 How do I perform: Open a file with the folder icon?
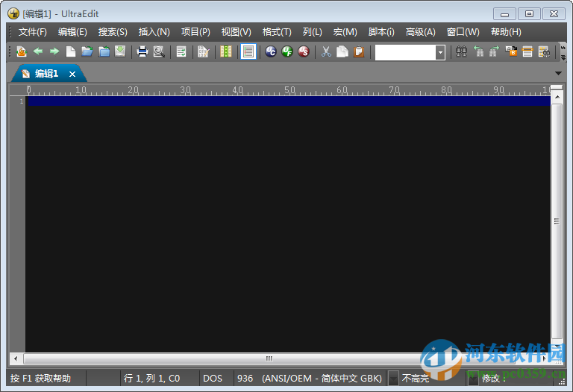pos(87,51)
